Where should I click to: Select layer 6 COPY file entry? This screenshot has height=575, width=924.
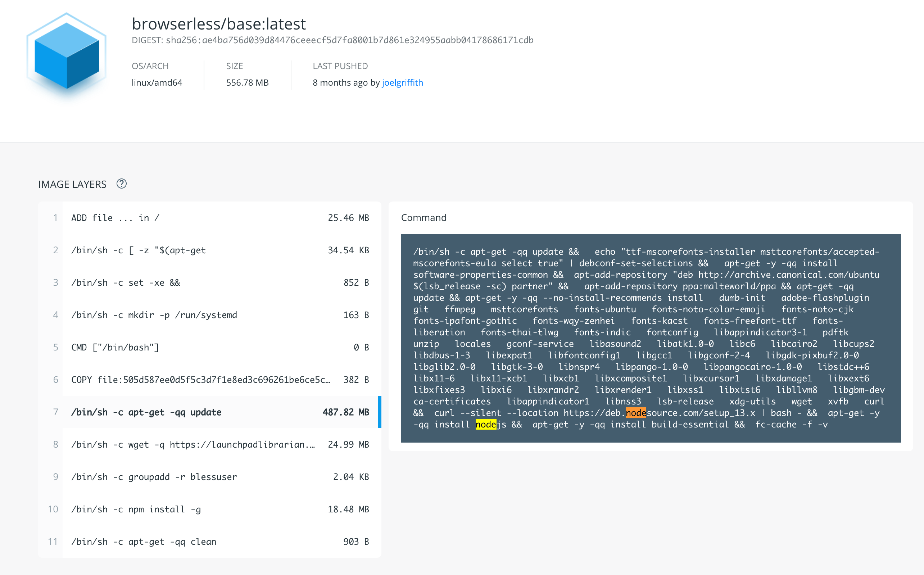tap(209, 379)
